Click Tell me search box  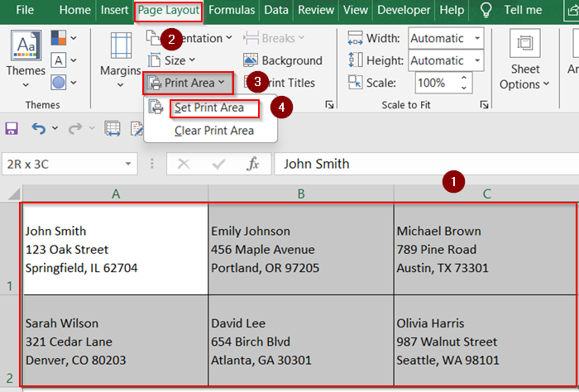pyautogui.click(x=523, y=10)
